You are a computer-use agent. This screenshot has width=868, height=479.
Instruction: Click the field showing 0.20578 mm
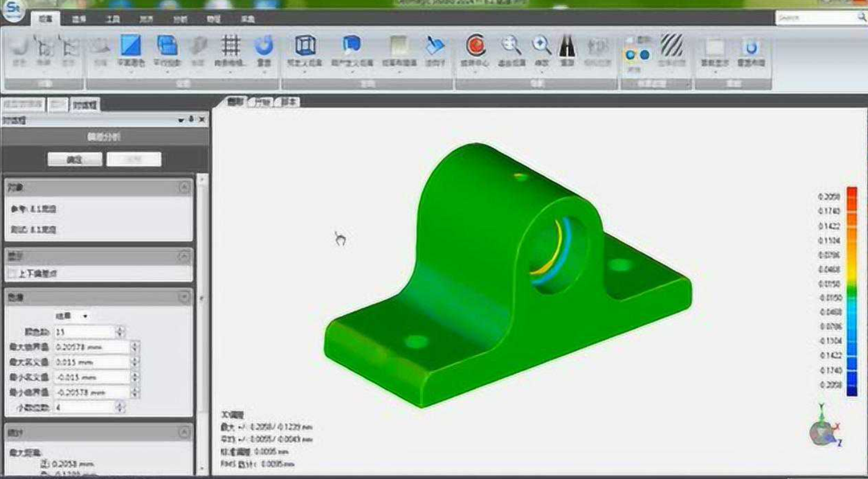click(92, 347)
